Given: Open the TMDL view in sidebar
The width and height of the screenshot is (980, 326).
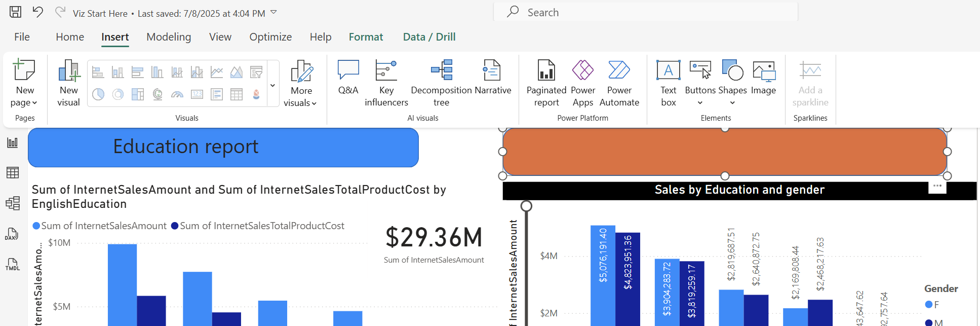Looking at the screenshot, I should click(12, 264).
